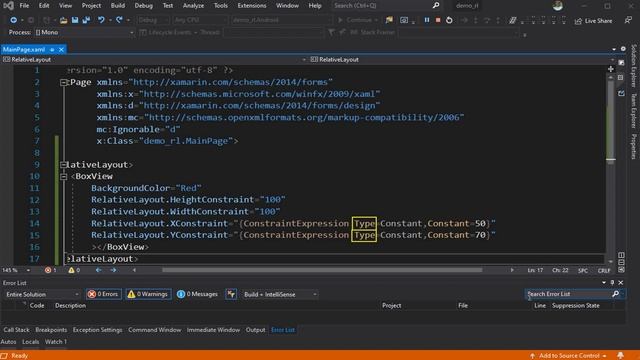Image resolution: width=640 pixels, height=360 pixels.
Task: Click the Error List clear filter icon
Action: (x=231, y=294)
